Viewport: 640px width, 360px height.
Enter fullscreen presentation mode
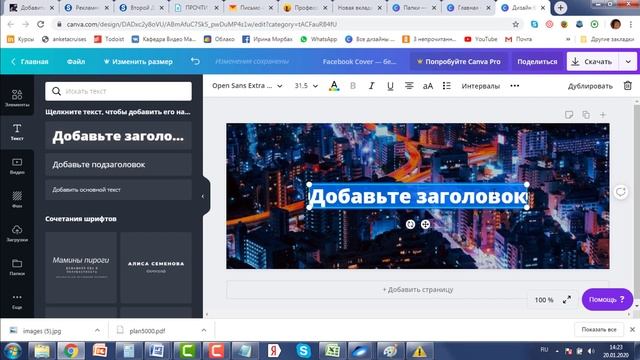[x=567, y=300]
